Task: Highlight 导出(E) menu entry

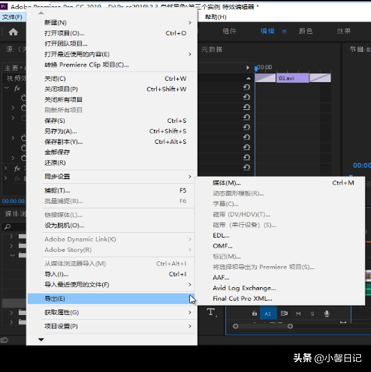Action: coord(111,298)
